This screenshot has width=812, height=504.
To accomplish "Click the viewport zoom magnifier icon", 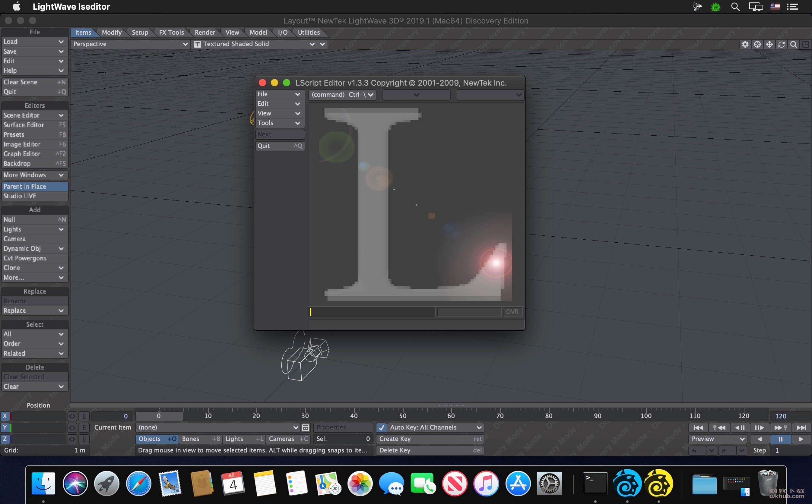I will [794, 44].
